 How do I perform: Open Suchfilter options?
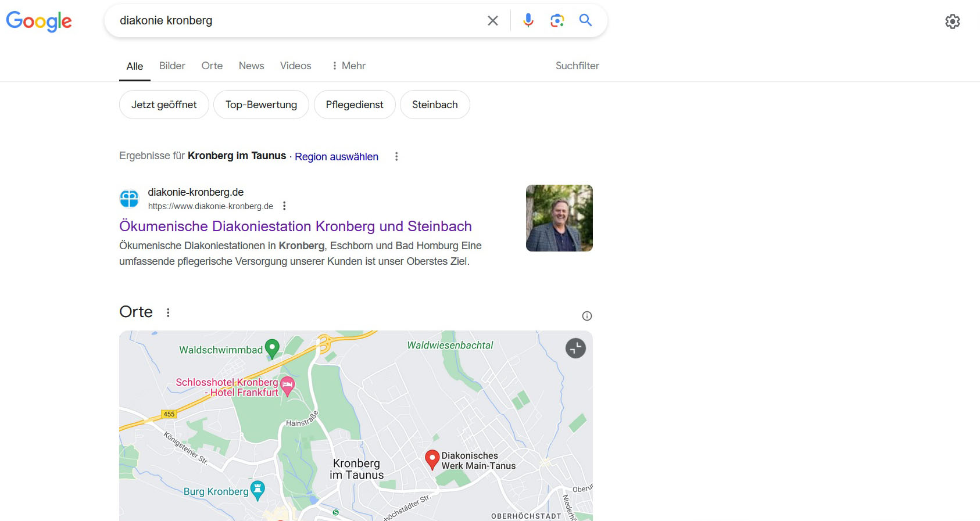click(x=577, y=66)
